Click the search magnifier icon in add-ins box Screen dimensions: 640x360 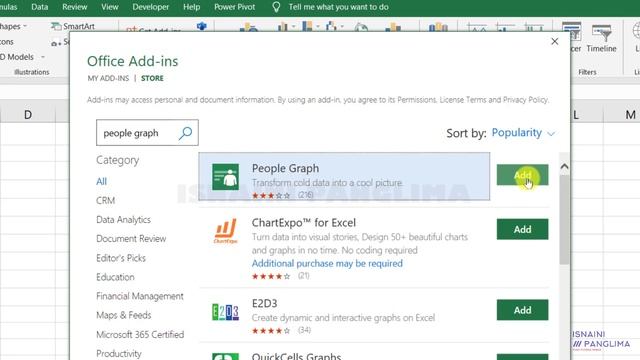pyautogui.click(x=185, y=133)
